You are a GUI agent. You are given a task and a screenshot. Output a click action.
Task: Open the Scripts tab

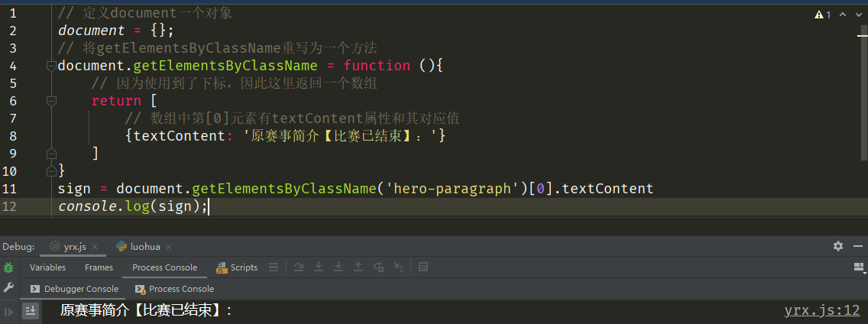pyautogui.click(x=237, y=267)
